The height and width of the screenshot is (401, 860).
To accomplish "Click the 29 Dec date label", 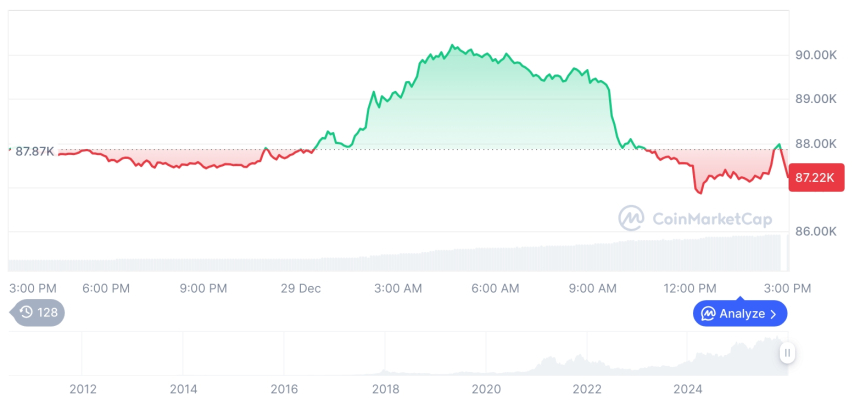I will click(301, 288).
